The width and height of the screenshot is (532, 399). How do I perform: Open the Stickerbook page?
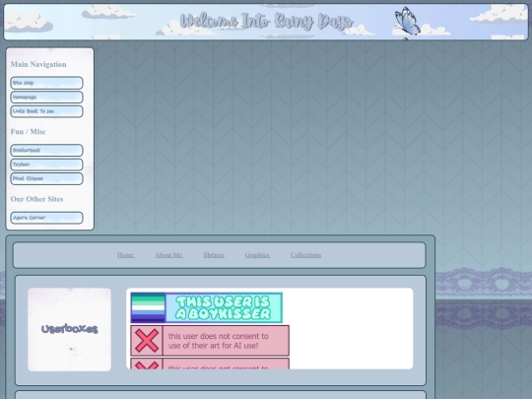46,151
